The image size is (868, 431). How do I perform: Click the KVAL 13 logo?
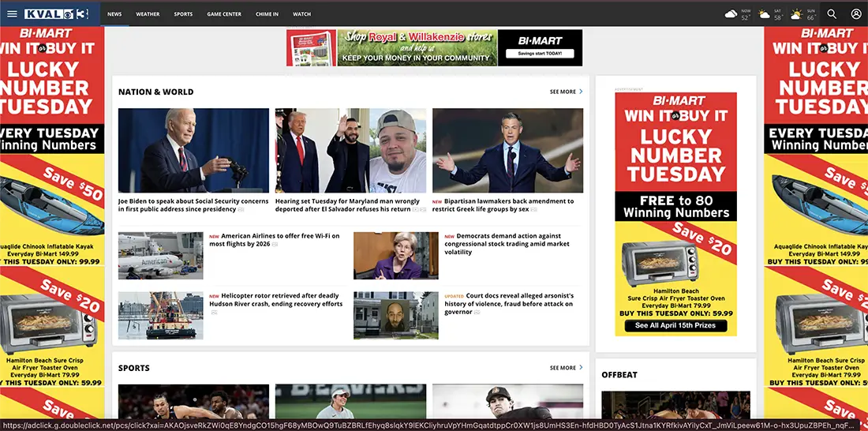[57, 14]
